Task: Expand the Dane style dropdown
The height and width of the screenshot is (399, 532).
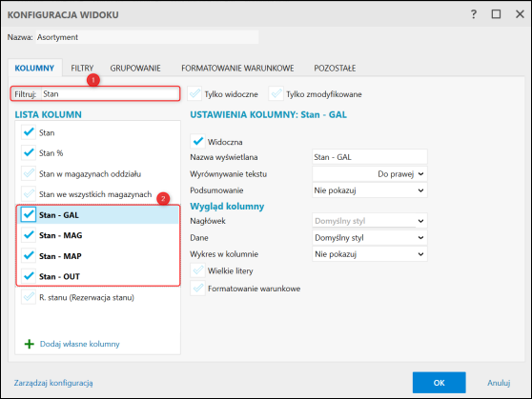Action: click(370, 238)
